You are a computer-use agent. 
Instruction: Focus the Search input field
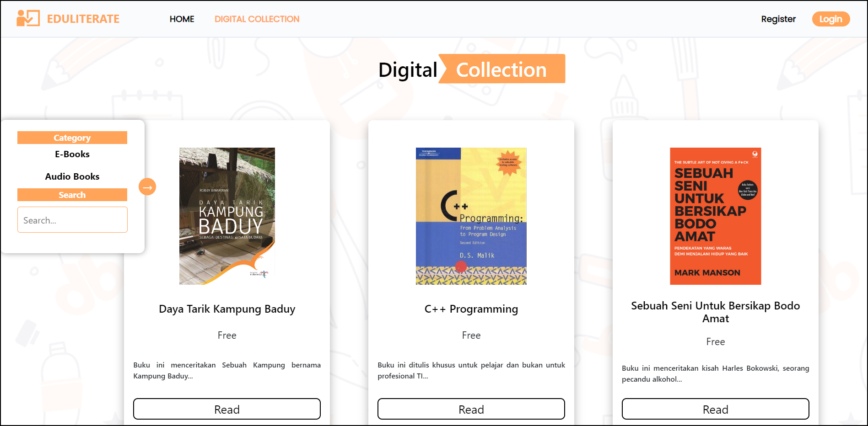pyautogui.click(x=72, y=220)
